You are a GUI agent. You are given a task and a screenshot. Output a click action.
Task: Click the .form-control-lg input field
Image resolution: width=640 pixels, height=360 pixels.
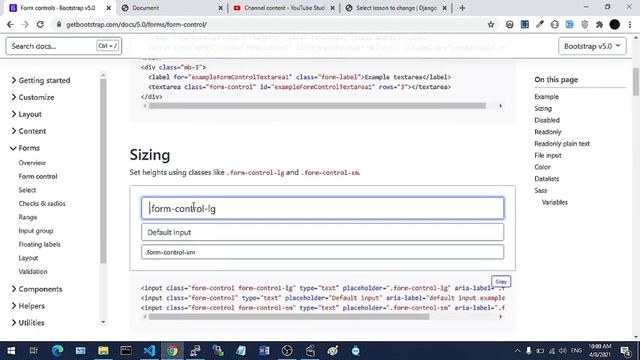(x=322, y=209)
